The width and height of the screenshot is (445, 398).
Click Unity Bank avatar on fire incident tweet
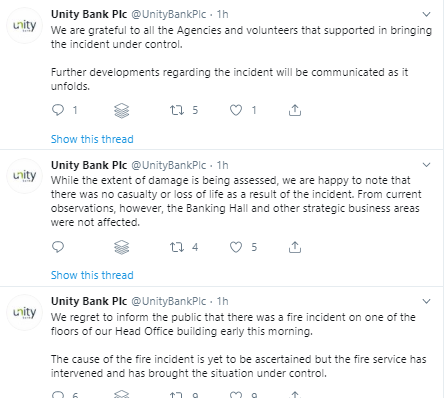[25, 312]
